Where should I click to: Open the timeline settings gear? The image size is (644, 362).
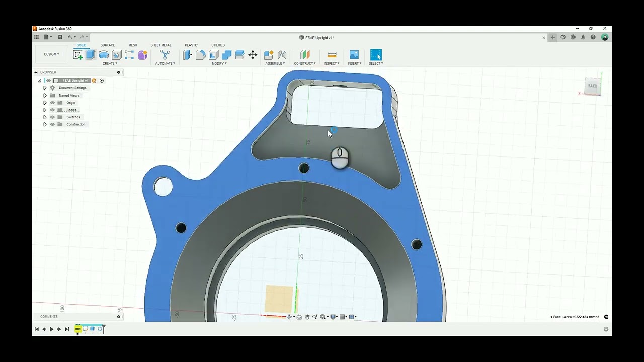click(606, 329)
